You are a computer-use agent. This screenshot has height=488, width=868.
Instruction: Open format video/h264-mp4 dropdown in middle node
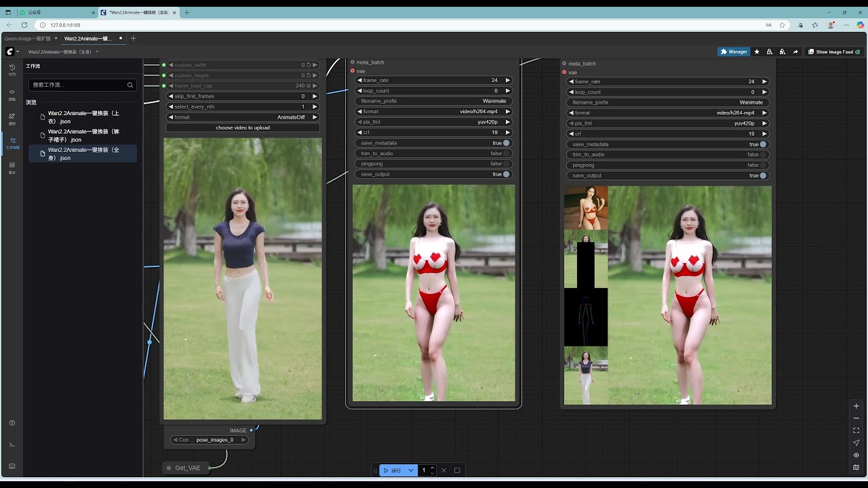point(434,112)
